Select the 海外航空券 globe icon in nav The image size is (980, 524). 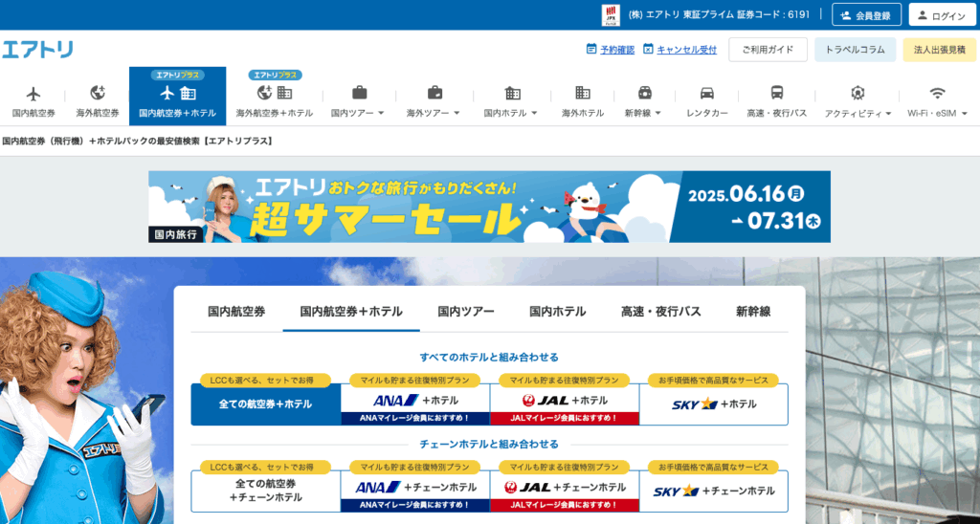tap(98, 93)
